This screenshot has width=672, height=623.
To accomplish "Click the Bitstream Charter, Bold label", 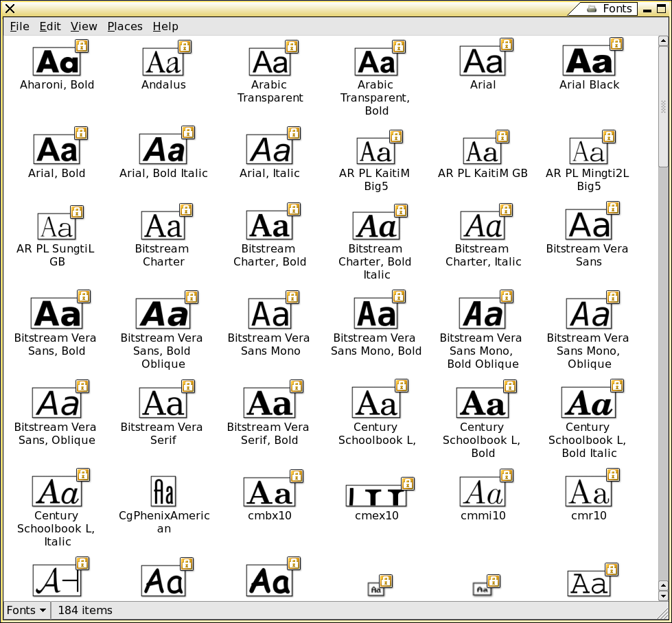I will [x=270, y=255].
